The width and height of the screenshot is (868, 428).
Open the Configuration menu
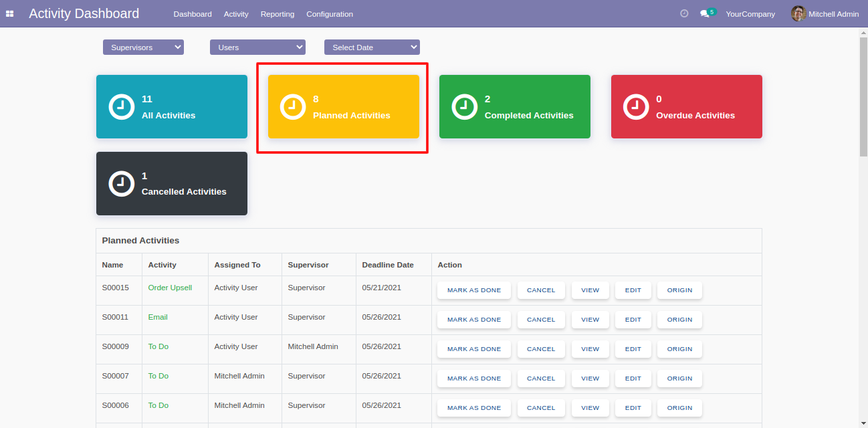coord(330,14)
